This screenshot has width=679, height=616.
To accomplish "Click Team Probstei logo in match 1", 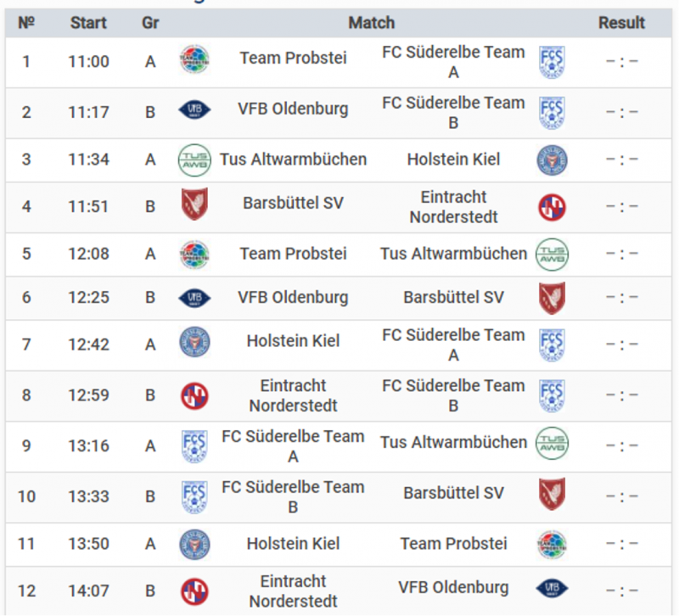I will pos(194,59).
